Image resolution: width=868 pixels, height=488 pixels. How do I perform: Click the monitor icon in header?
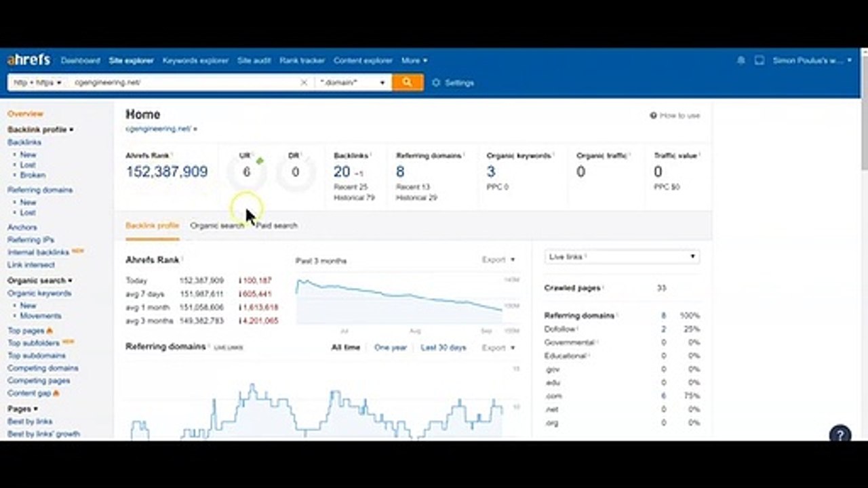pyautogui.click(x=759, y=60)
